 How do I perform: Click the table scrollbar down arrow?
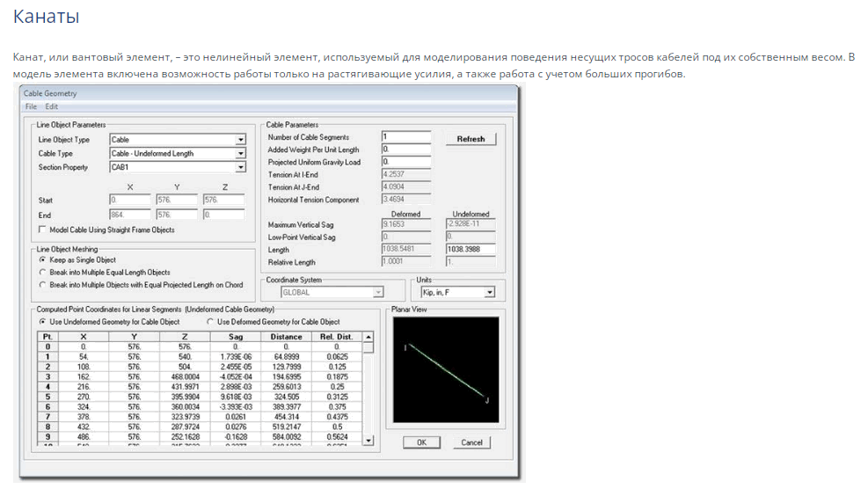click(x=368, y=440)
